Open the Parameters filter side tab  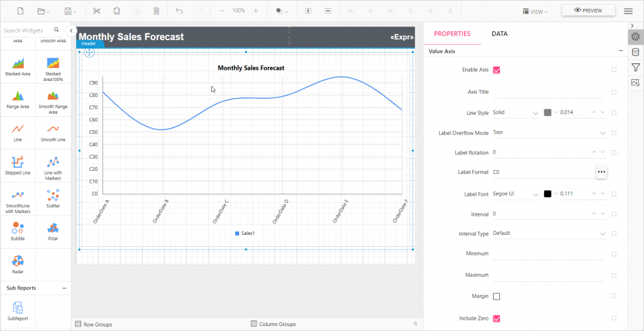point(635,67)
